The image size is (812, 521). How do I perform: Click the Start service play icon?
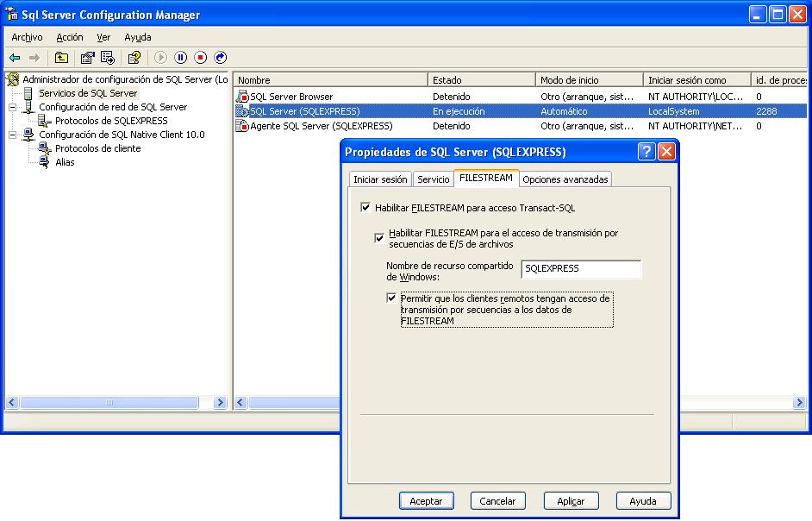[160, 58]
